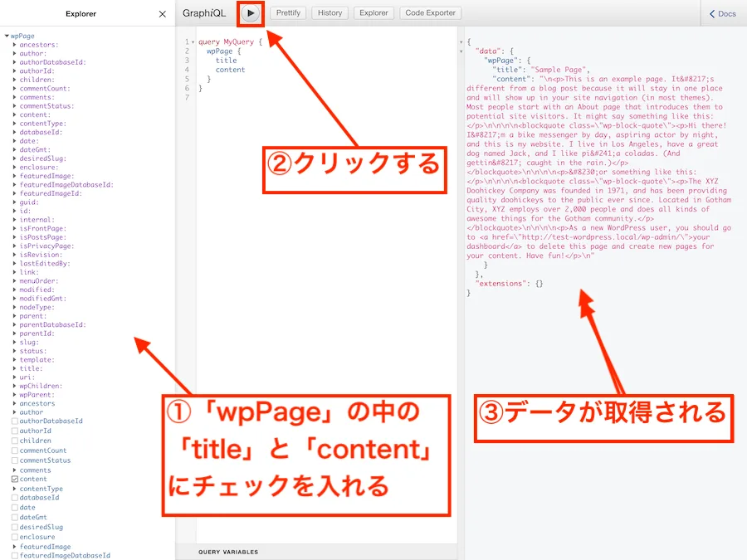The width and height of the screenshot is (747, 560).
Task: Click Prettify to format the query
Action: 287,12
